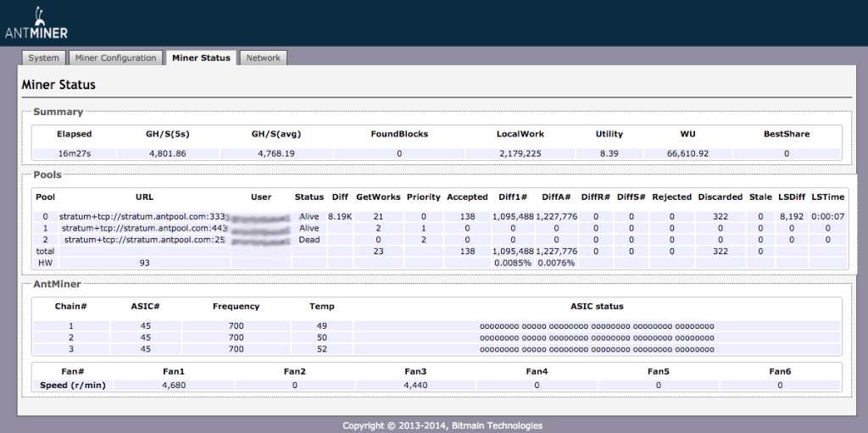Click the Utility value 8.39
Image resolution: width=868 pixels, height=433 pixels.
click(x=609, y=154)
